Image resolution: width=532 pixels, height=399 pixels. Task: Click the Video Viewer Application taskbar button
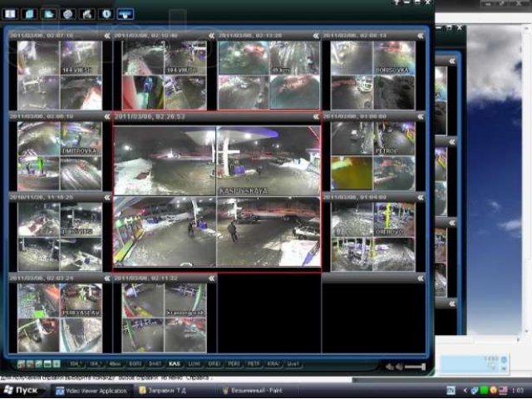click(91, 390)
